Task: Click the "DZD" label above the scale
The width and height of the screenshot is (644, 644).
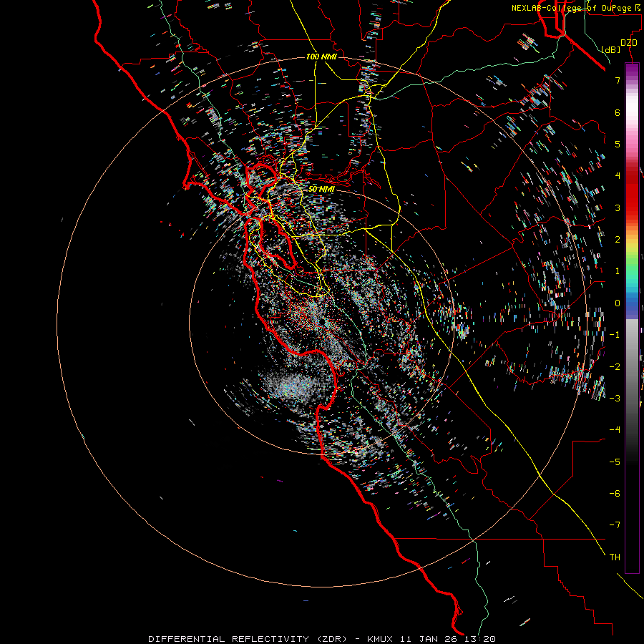Action: [x=629, y=43]
